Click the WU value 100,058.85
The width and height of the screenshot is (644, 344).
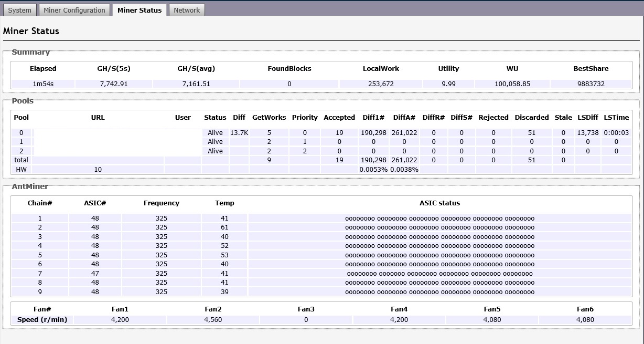click(512, 84)
